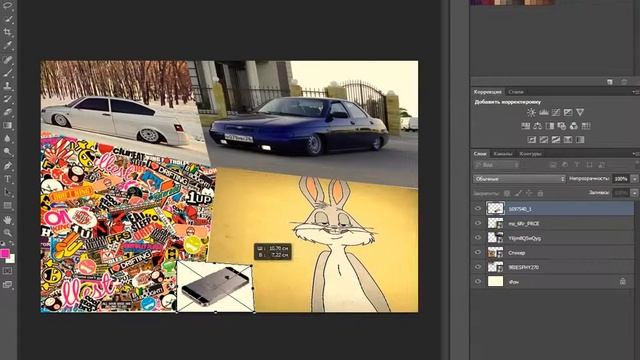
Task: Hide the YIijmBQ5wQyg layer
Action: (478, 238)
